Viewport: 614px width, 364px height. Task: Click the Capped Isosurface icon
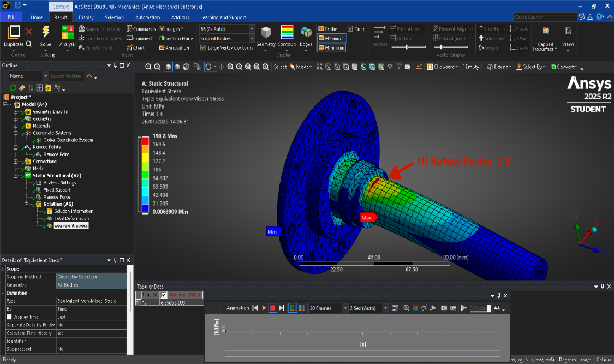point(545,32)
